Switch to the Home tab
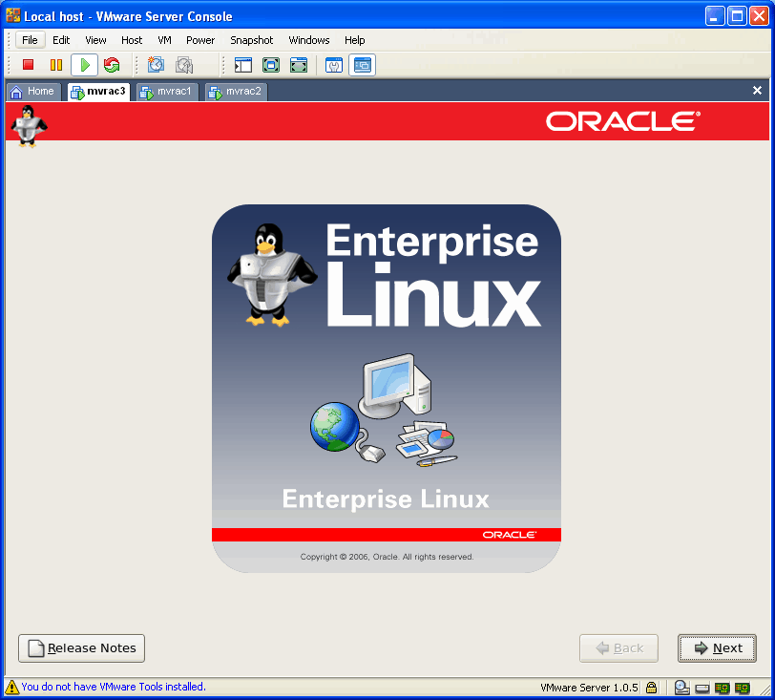Image resolution: width=775 pixels, height=700 pixels. (x=33, y=92)
